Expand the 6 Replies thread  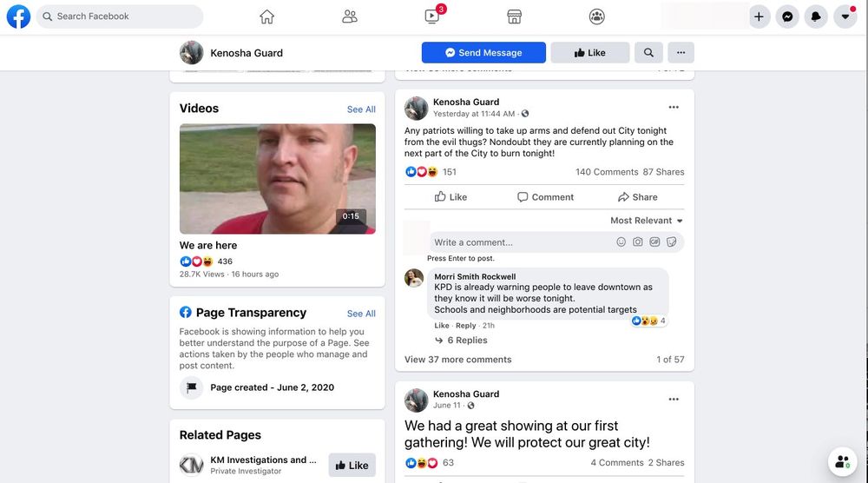461,340
